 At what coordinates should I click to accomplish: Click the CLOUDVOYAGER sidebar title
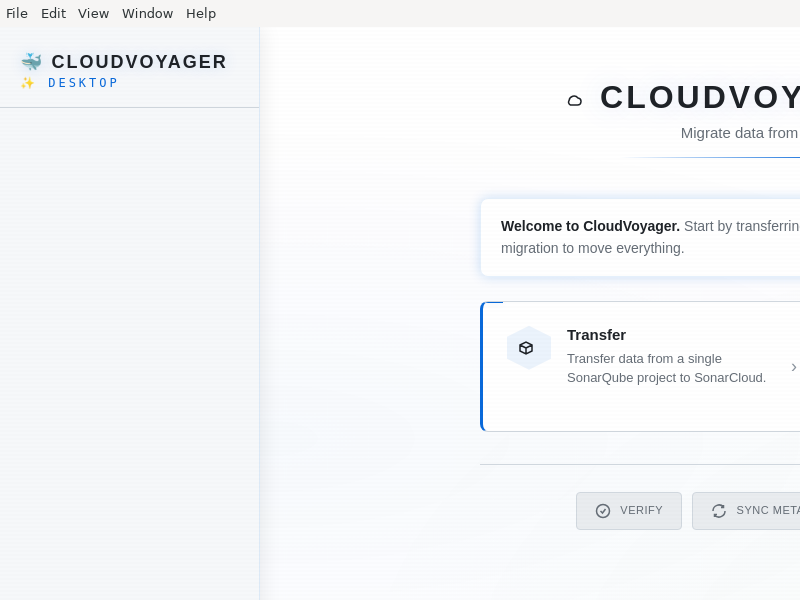pos(139,62)
